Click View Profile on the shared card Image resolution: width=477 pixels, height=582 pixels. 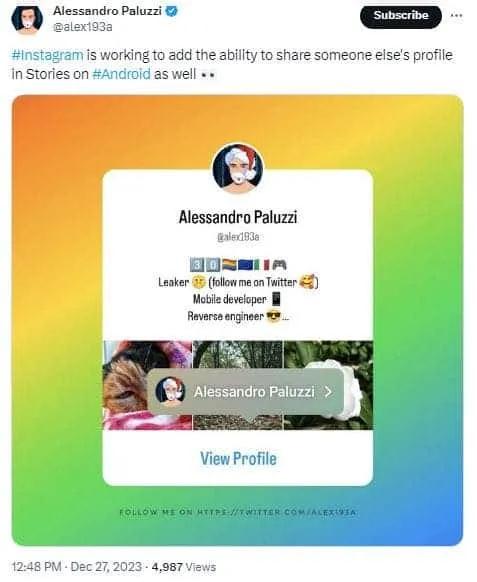point(238,458)
